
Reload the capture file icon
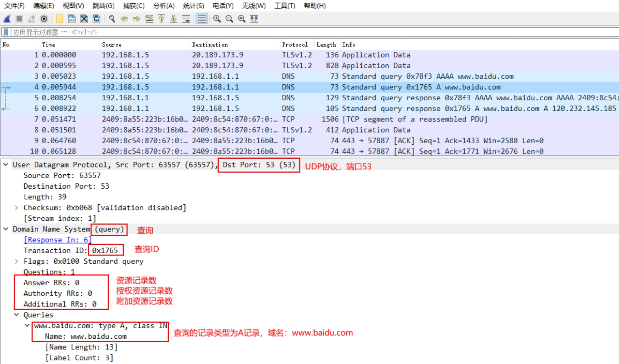coord(96,19)
